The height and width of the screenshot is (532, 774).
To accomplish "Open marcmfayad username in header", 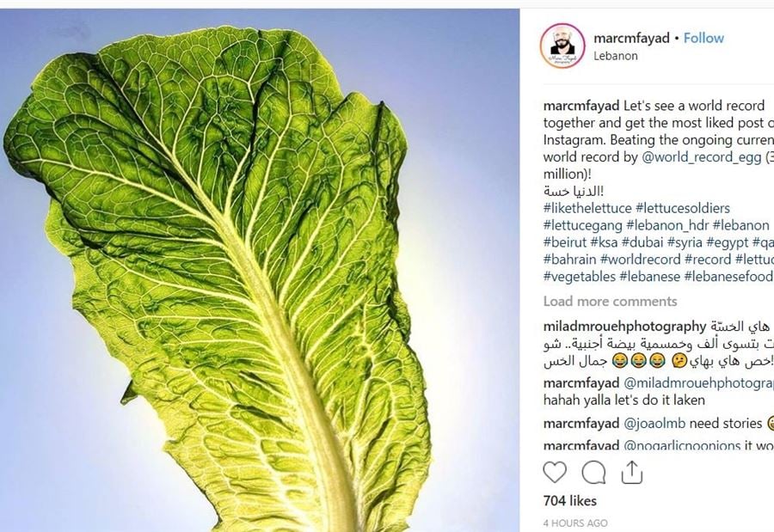I will pyautogui.click(x=631, y=38).
